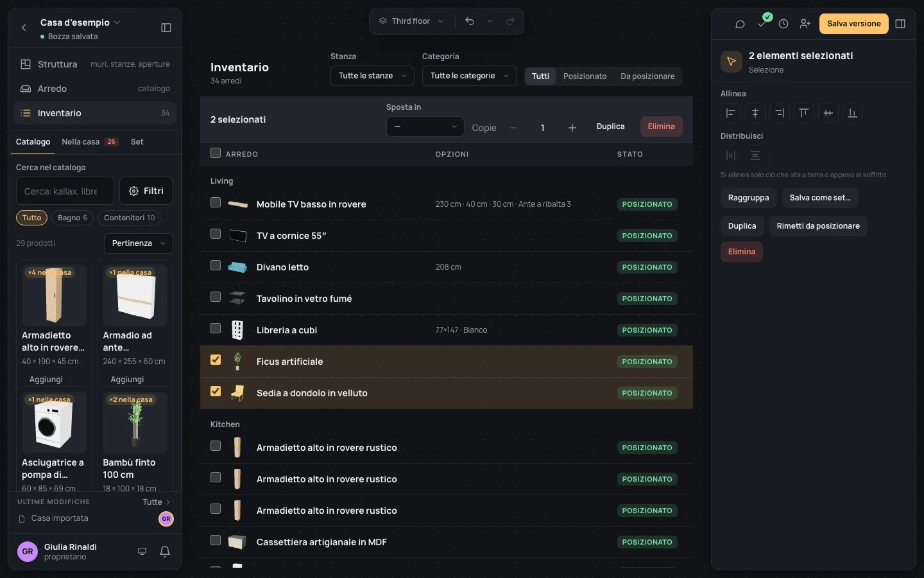Align selected items to the left edge
Screen dimensions: 924x578
(731, 113)
